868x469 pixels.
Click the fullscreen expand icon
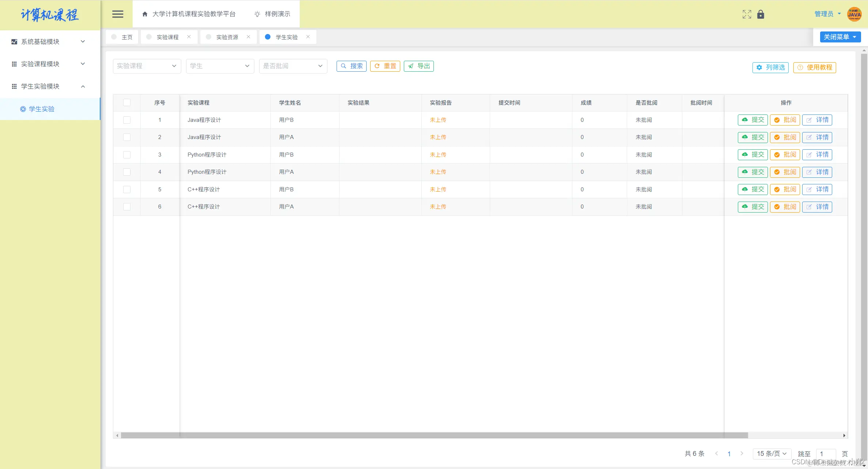(x=747, y=14)
